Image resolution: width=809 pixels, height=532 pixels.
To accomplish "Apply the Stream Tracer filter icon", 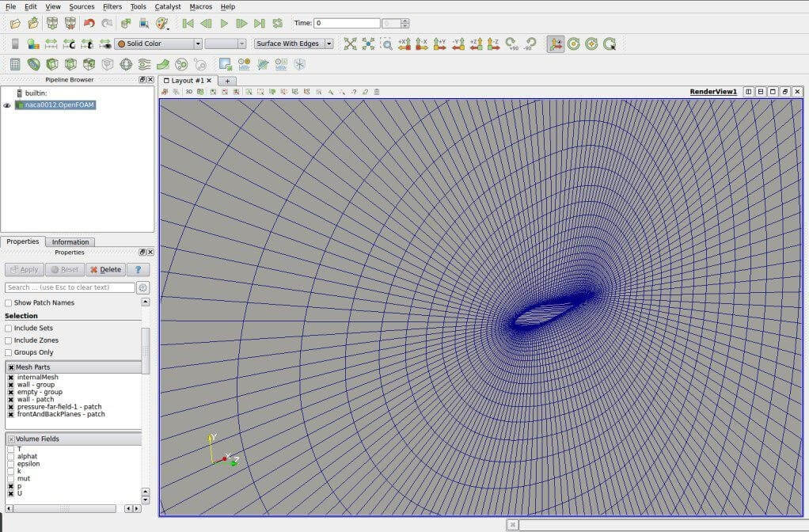I will [x=144, y=64].
